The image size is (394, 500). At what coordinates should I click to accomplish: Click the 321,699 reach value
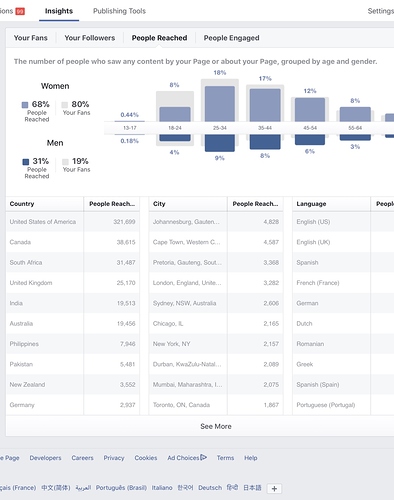[x=124, y=222]
